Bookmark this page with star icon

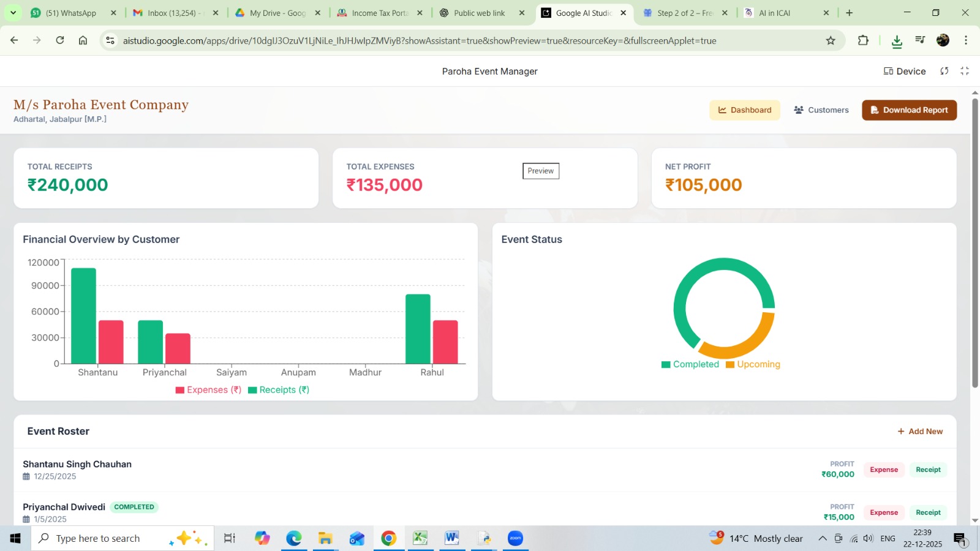831,40
